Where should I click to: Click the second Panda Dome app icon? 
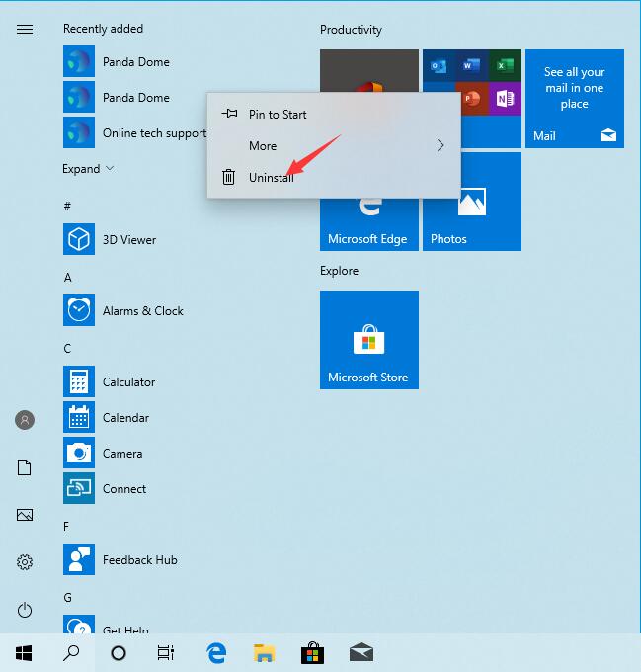tap(79, 97)
